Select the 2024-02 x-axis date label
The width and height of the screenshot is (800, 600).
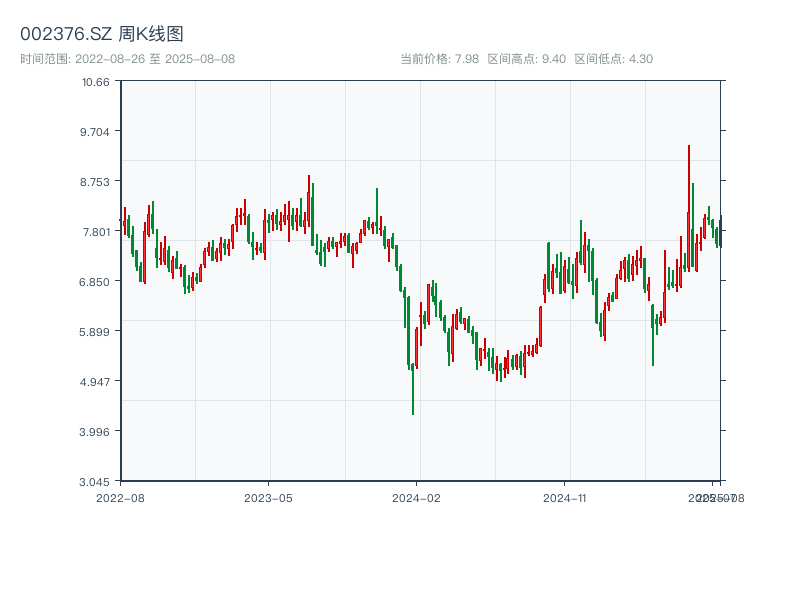417,497
